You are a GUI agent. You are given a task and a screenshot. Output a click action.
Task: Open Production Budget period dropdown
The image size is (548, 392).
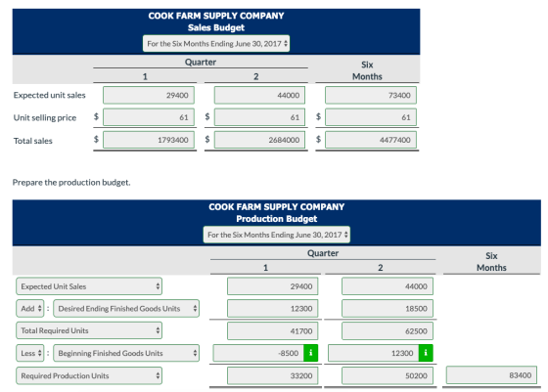click(276, 235)
